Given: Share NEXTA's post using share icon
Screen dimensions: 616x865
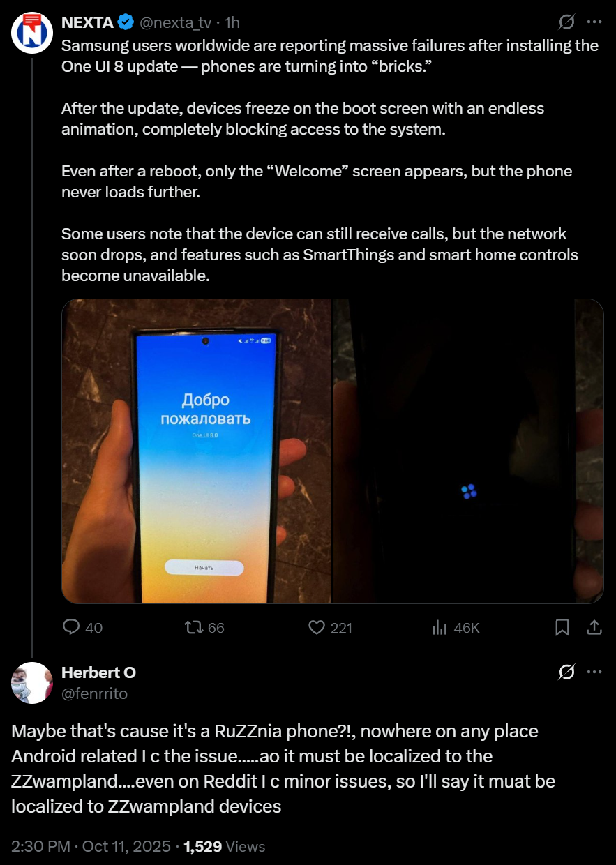Looking at the screenshot, I should click(x=594, y=627).
